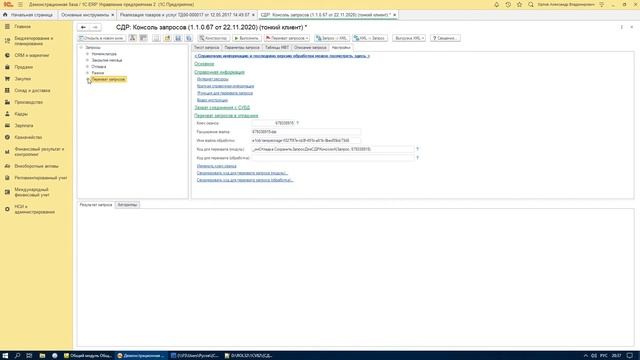The height and width of the screenshot is (360, 640).
Task: Click the Изменить ключ сеанса link
Action: pos(217,166)
